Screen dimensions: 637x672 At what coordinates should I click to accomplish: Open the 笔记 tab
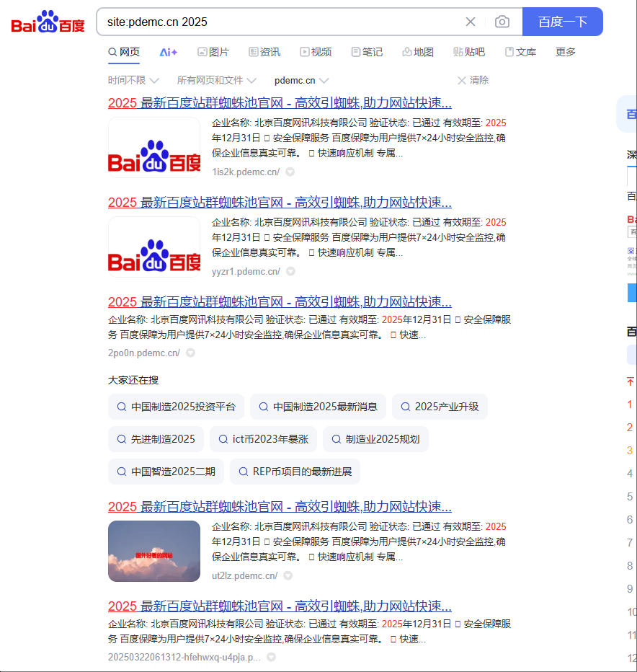point(367,53)
